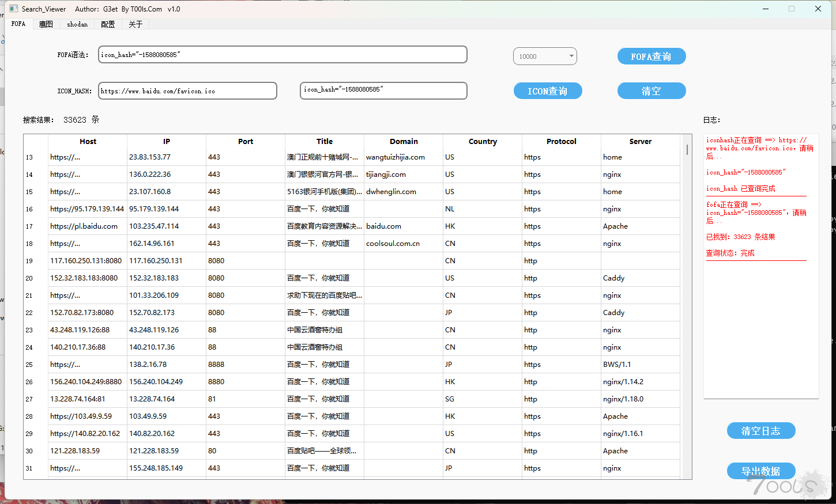Click the 导出数据 button
The height and width of the screenshot is (504, 836).
pos(761,471)
